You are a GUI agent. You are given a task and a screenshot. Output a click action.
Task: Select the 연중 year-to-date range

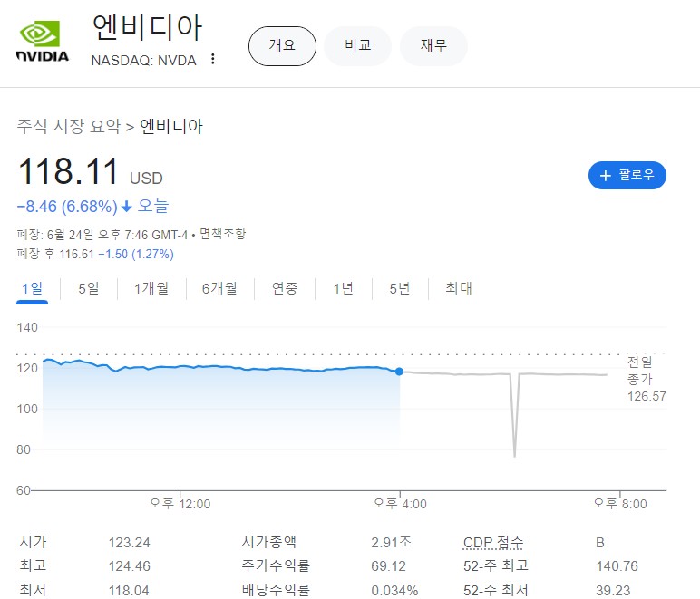[x=285, y=288]
